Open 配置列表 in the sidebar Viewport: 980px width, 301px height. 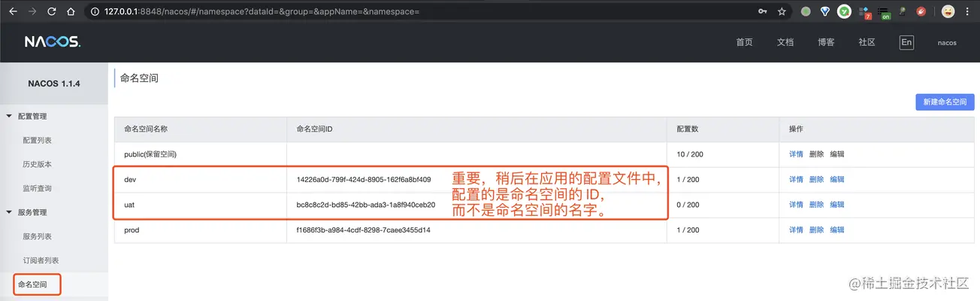pos(37,140)
